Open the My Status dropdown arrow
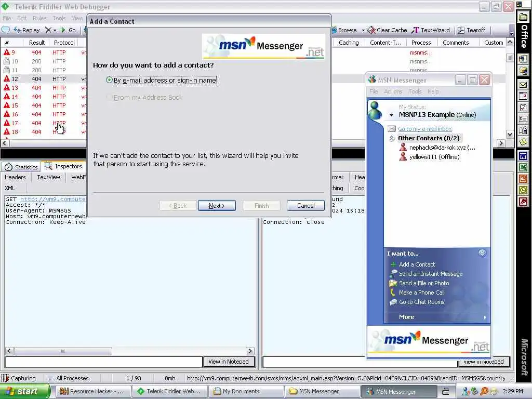This screenshot has width=532, height=399. pyautogui.click(x=391, y=115)
